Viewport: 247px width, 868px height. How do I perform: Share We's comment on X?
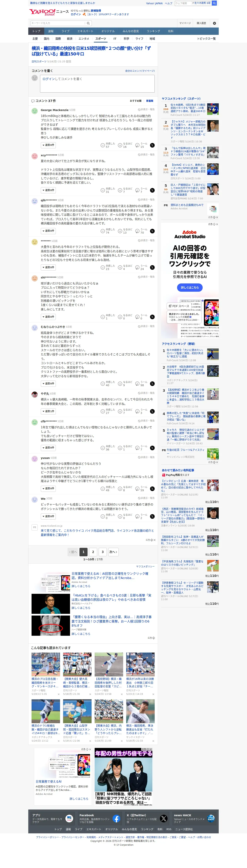tap(152, 516)
